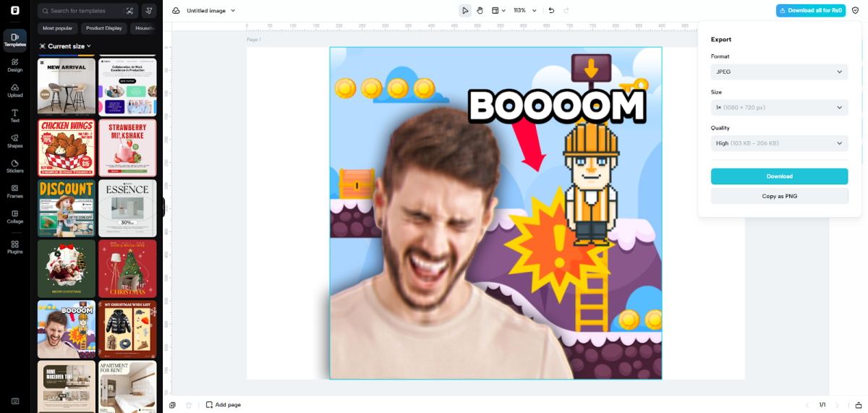Open the Frames panel

(x=14, y=192)
